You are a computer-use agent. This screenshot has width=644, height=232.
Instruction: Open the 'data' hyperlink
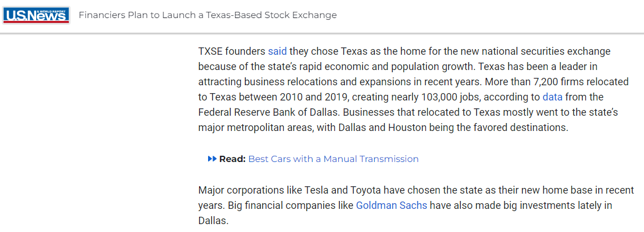(552, 97)
